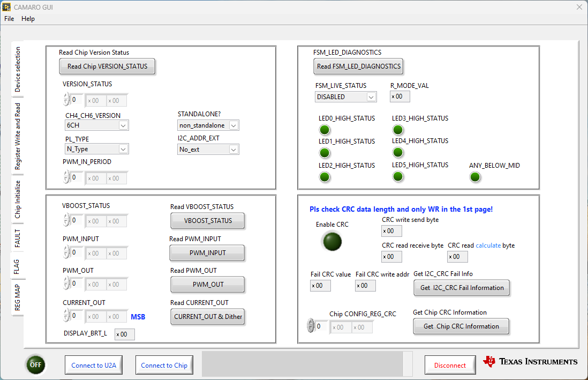
Task: Click the ANY_BELOW_MID status indicator
Action: (x=475, y=176)
